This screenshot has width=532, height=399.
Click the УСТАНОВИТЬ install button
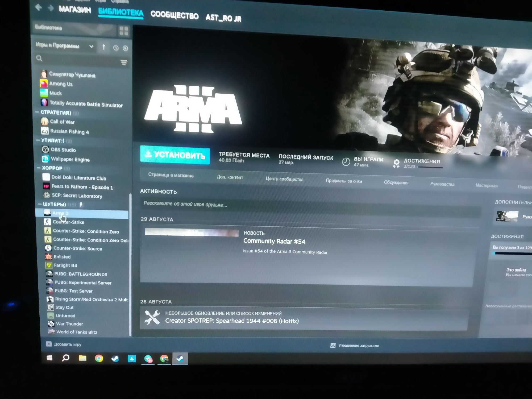coord(175,155)
